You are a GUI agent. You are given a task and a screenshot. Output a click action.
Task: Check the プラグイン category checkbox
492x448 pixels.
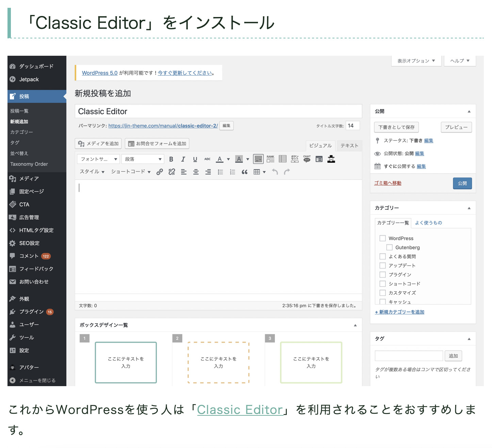point(383,275)
